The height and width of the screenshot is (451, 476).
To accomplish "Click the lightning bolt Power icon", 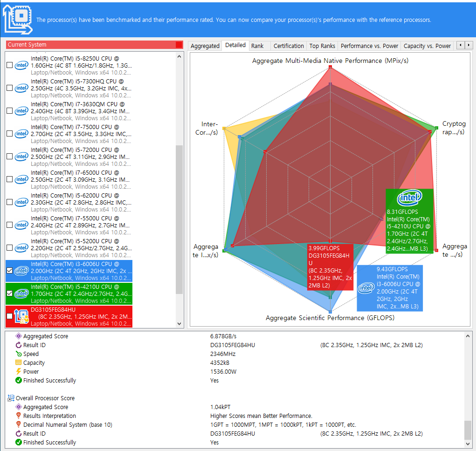I will (19, 371).
